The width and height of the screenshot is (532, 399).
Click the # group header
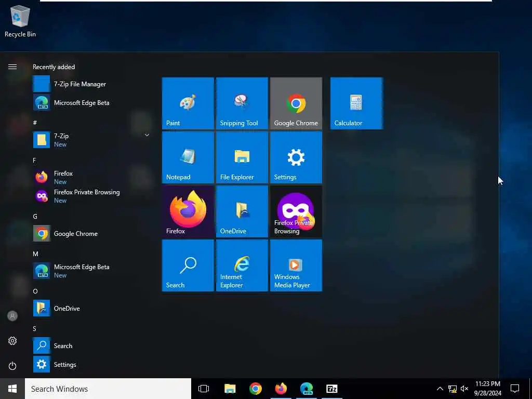click(35, 123)
